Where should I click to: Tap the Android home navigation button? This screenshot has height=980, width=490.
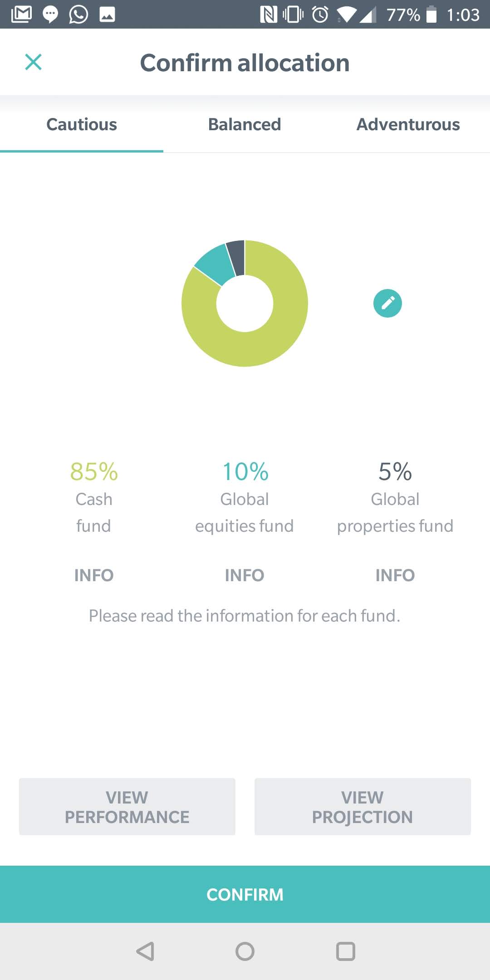pyautogui.click(x=245, y=951)
